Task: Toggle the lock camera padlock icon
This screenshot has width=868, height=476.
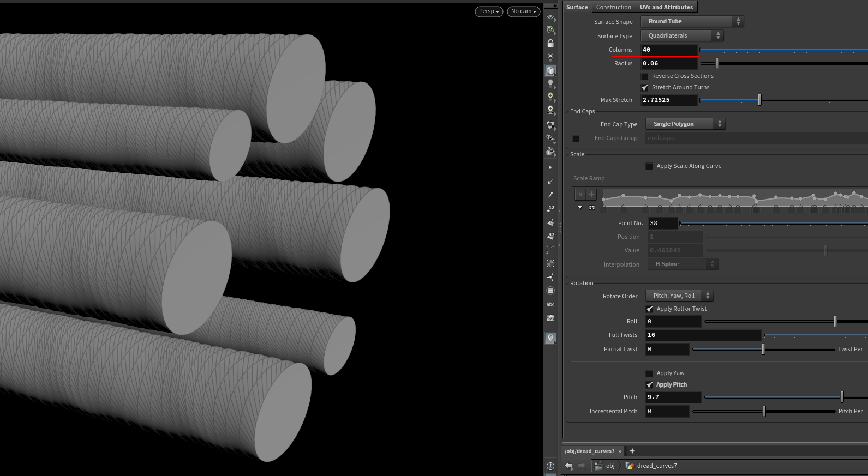Action: tap(550, 43)
